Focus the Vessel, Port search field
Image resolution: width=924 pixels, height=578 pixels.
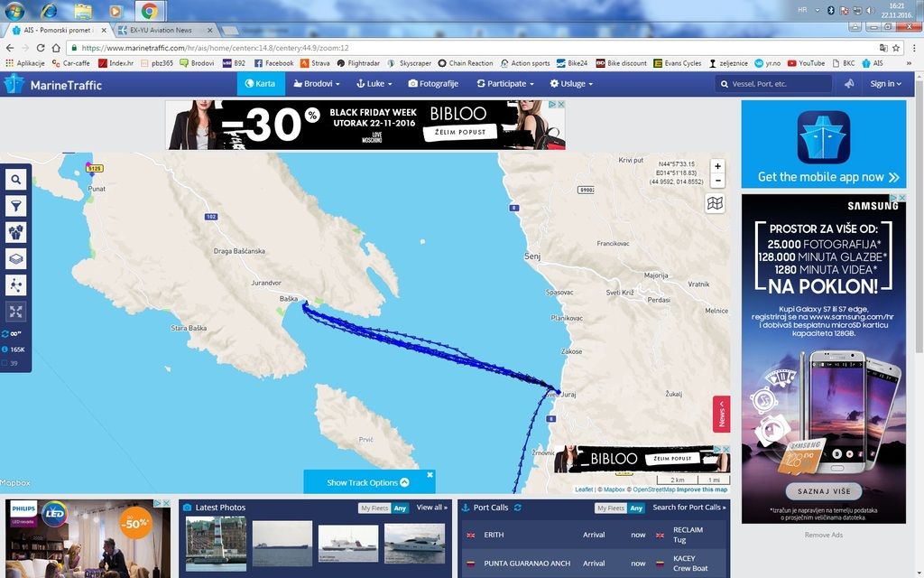773,84
